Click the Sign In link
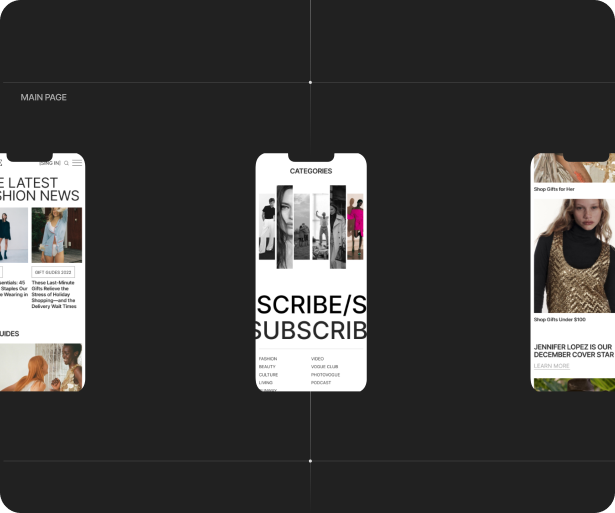This screenshot has width=615, height=513. point(49,163)
